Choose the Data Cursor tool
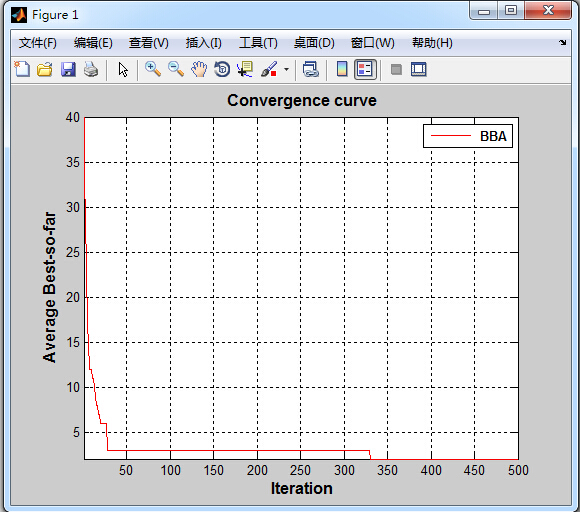Image resolution: width=580 pixels, height=512 pixels. pos(245,69)
